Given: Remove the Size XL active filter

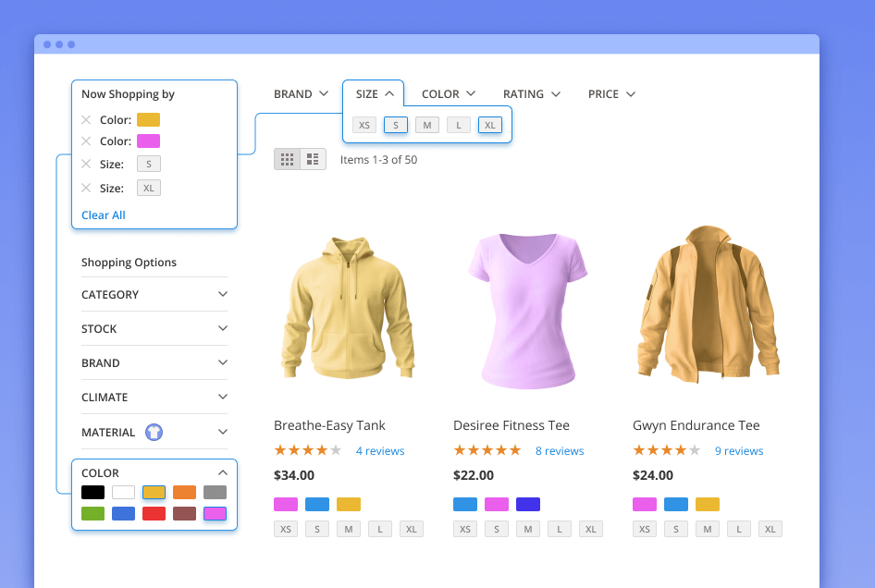Looking at the screenshot, I should (85, 188).
